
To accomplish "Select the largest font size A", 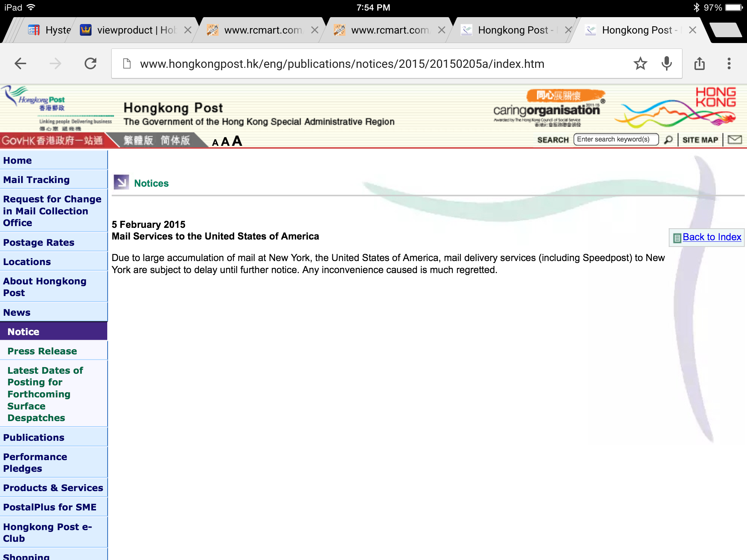I will (x=237, y=140).
